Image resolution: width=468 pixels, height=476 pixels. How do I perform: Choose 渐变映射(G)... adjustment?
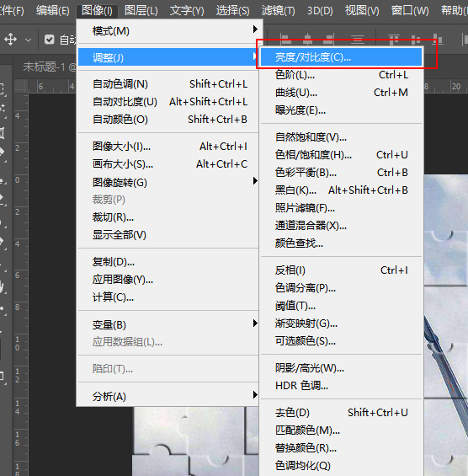(x=342, y=323)
